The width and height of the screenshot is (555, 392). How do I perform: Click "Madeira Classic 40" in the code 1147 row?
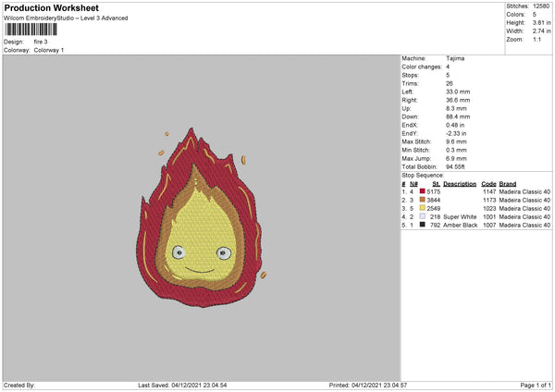point(524,191)
